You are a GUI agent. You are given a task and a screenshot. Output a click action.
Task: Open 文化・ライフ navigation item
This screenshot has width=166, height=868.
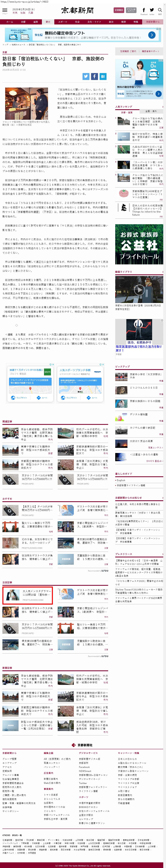pos(94,22)
